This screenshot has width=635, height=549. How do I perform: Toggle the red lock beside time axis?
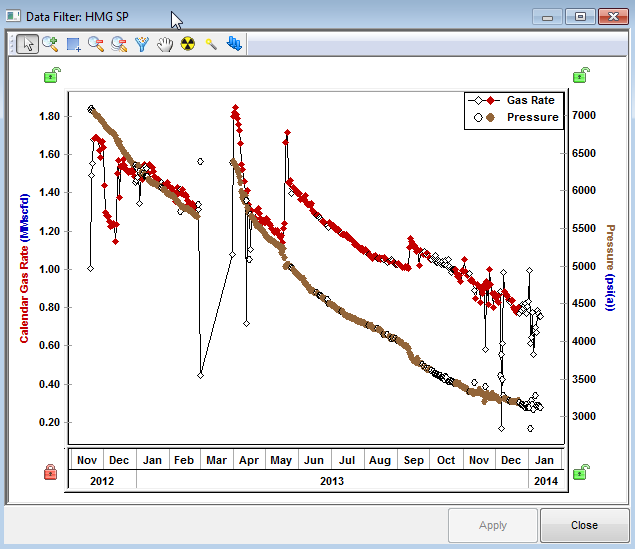tap(51, 472)
